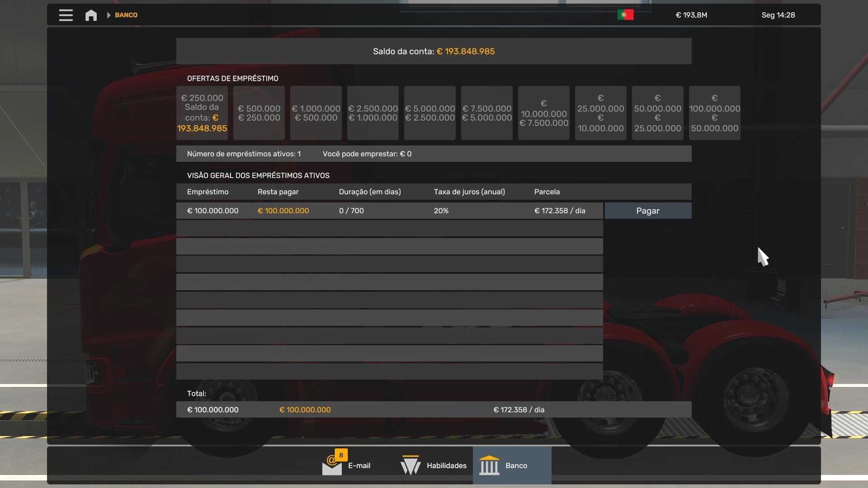The height and width of the screenshot is (488, 868).
Task: Switch to the Habilidades tab
Action: [x=446, y=466]
